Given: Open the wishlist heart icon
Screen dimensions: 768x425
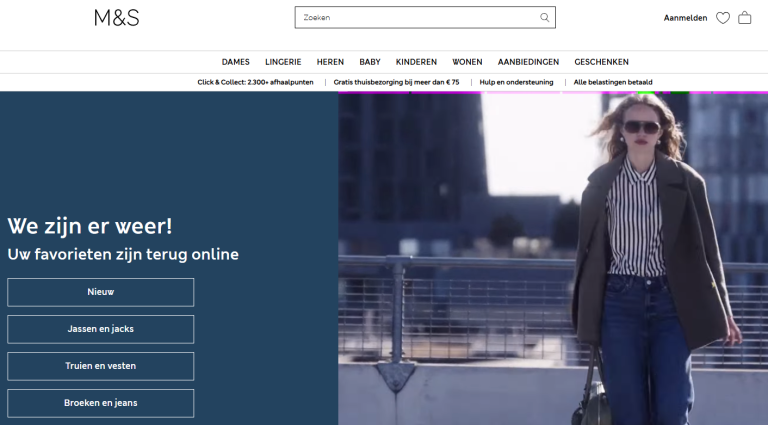Looking at the screenshot, I should pyautogui.click(x=723, y=18).
